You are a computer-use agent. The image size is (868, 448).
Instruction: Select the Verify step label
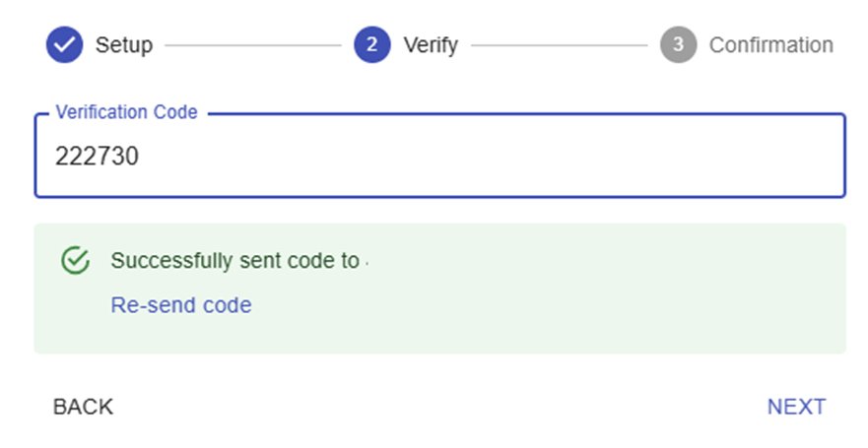(431, 45)
